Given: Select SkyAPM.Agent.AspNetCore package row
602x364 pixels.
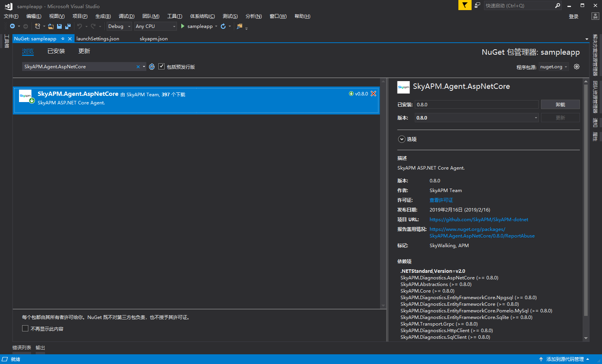Looking at the screenshot, I should click(196, 101).
